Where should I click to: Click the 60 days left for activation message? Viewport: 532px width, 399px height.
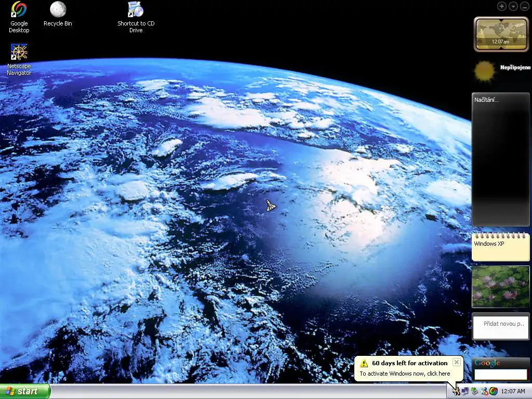tap(409, 363)
